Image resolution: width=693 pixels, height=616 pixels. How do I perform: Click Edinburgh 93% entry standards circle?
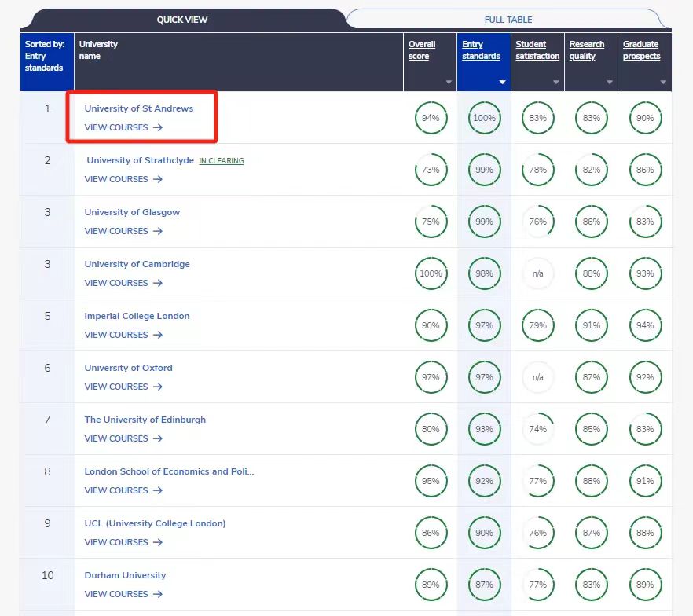[484, 429]
